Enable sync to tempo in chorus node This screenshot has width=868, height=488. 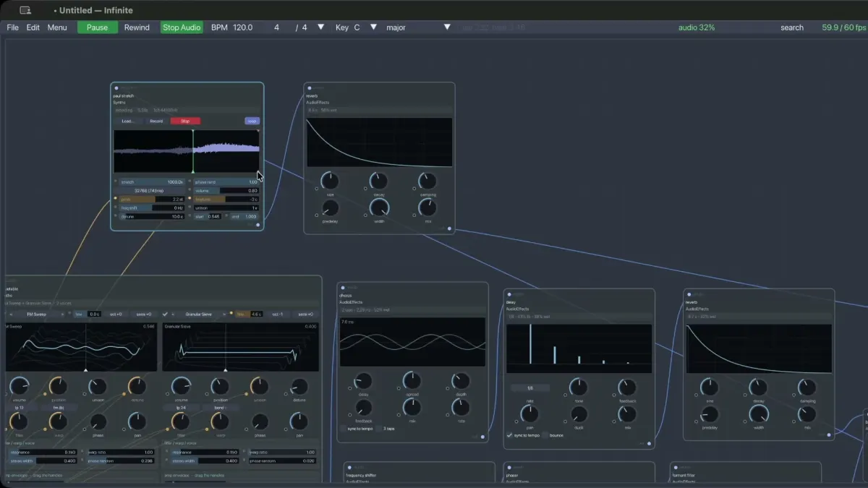[x=344, y=429]
